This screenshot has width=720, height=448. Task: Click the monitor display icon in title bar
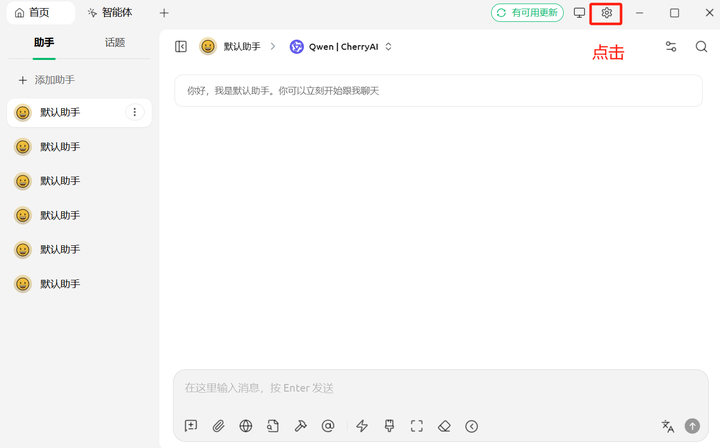tap(579, 13)
